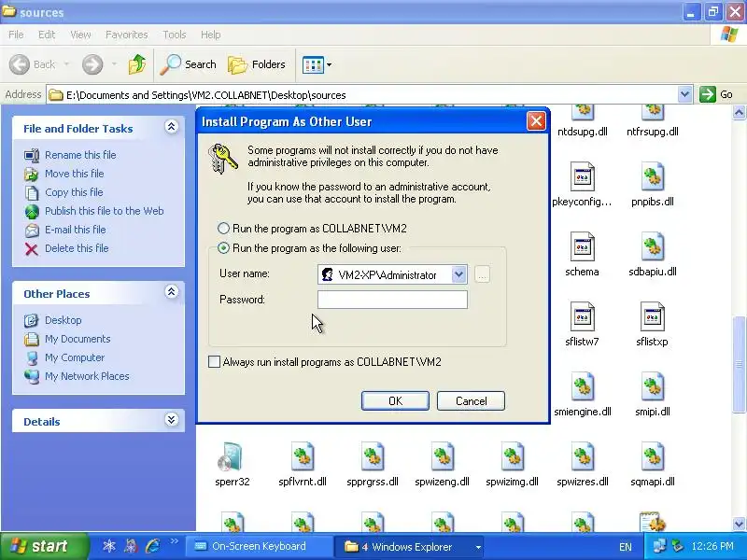Open the User name dropdown
The height and width of the screenshot is (560, 747).
click(x=458, y=274)
